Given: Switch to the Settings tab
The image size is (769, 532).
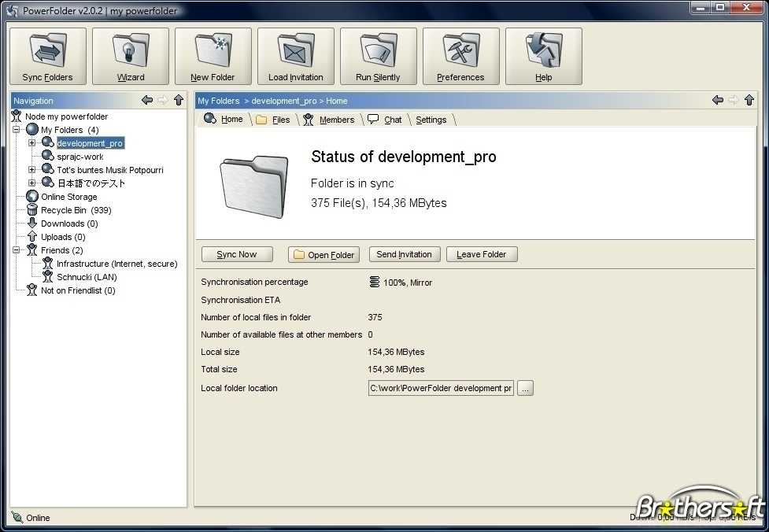Looking at the screenshot, I should [431, 120].
